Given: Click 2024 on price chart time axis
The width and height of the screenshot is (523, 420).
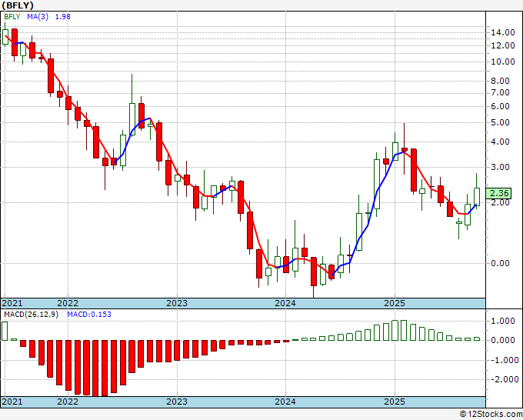Looking at the screenshot, I should [285, 303].
